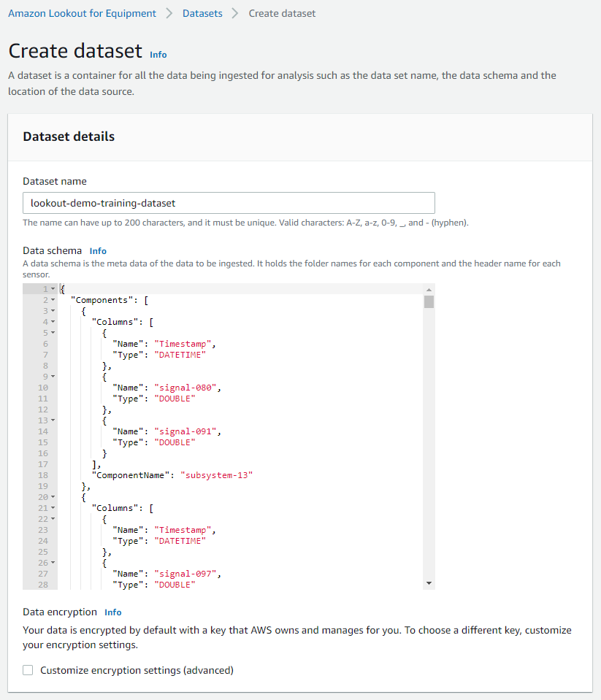Collapse fold arrow on editor line 20
601x700 pixels.
click(53, 497)
